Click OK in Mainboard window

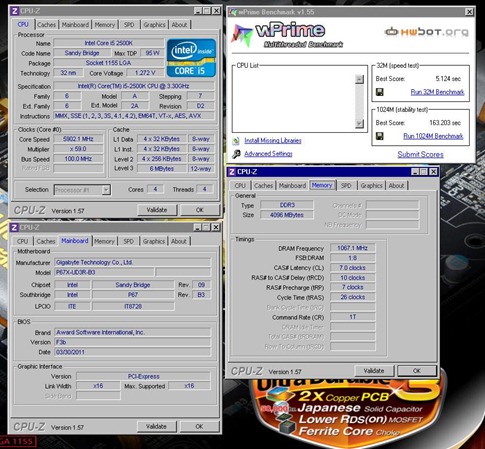(x=199, y=426)
